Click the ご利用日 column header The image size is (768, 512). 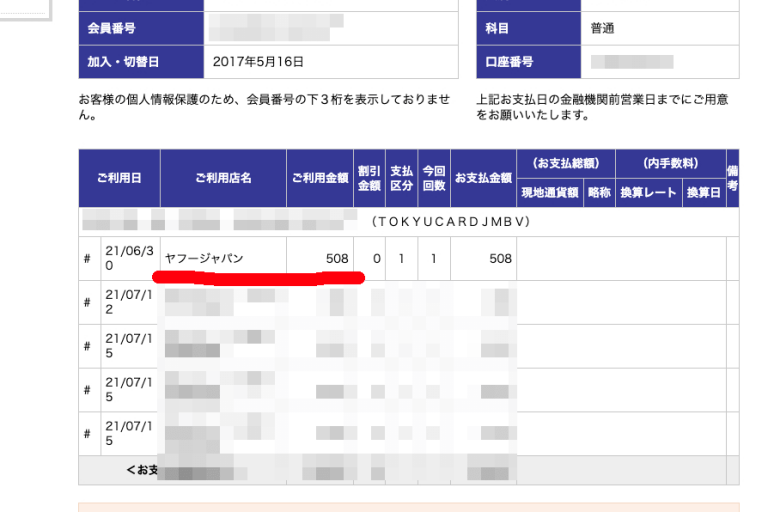[119, 178]
